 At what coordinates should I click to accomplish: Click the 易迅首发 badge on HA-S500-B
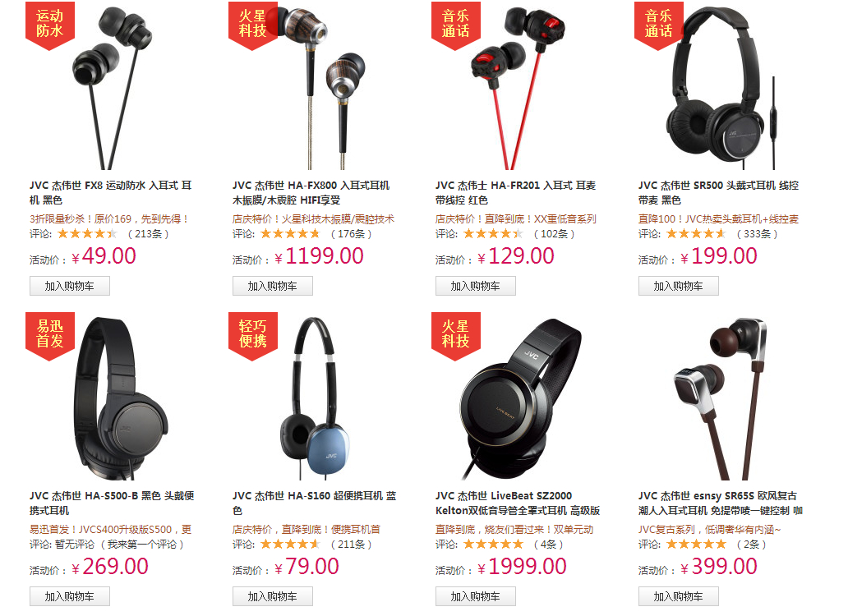pos(50,336)
